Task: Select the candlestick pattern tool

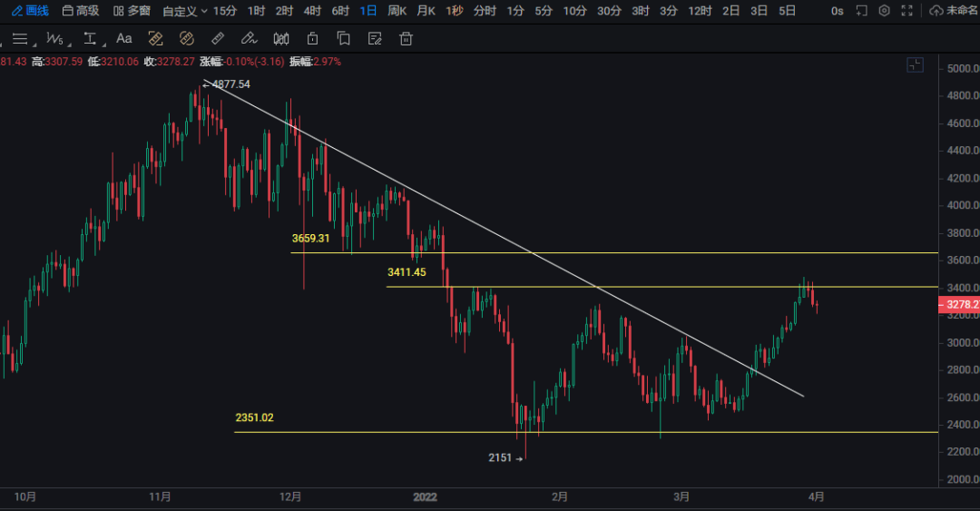Action: coord(281,39)
